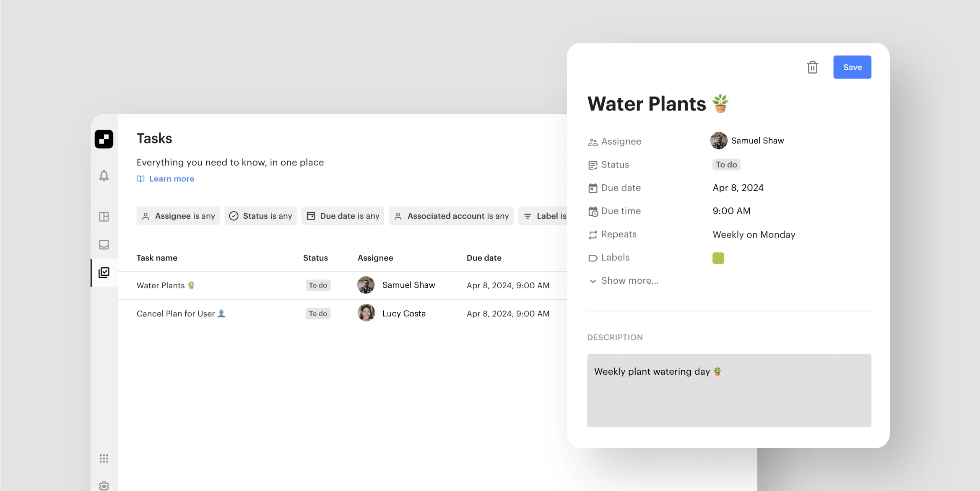This screenshot has width=980, height=491.
Task: Click the 'Associated account is any' filter
Action: tap(451, 215)
